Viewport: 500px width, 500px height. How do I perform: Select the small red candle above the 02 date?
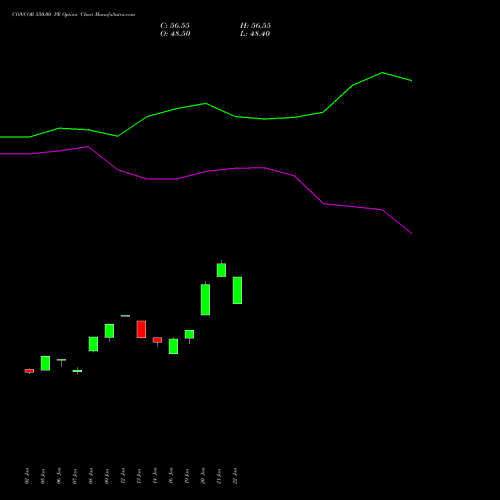(29, 371)
